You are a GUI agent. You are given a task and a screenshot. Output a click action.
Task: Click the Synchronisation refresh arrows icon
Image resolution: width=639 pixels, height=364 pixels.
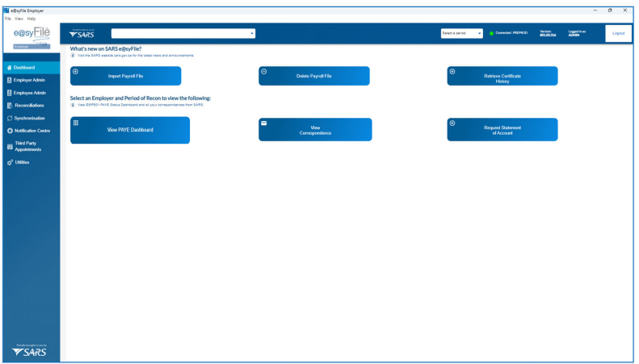point(9,118)
